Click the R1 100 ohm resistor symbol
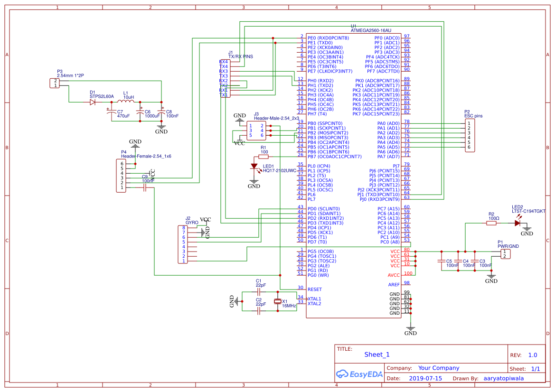 [263, 157]
